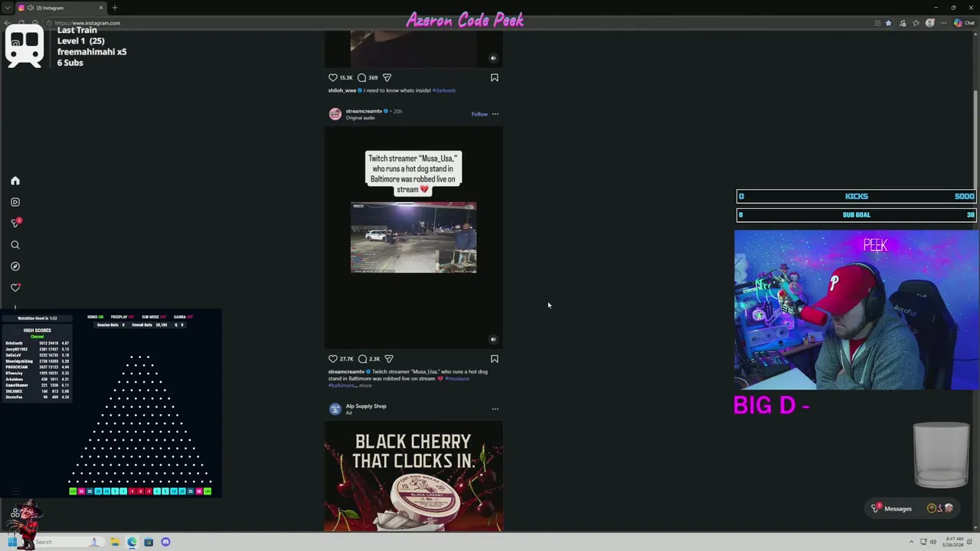Open the Black Cherry ad image
980x551 pixels.
(413, 478)
